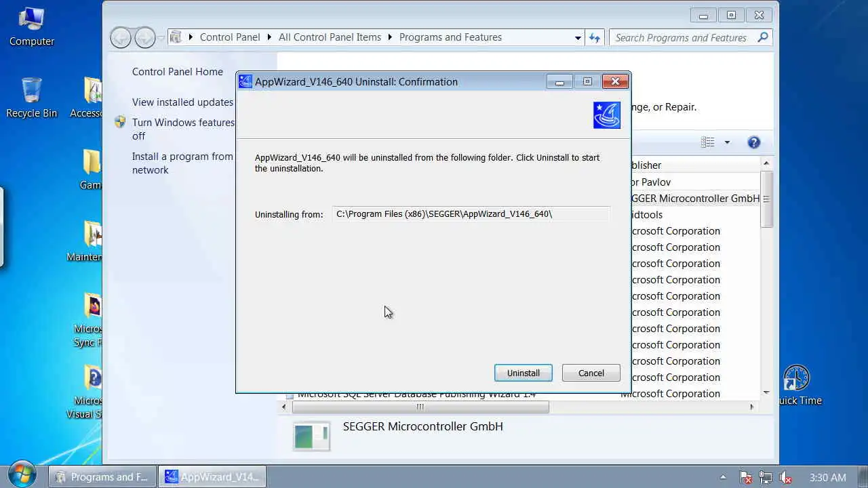This screenshot has height=488, width=868.
Task: Open the view options dropdown arrow
Action: (x=727, y=142)
